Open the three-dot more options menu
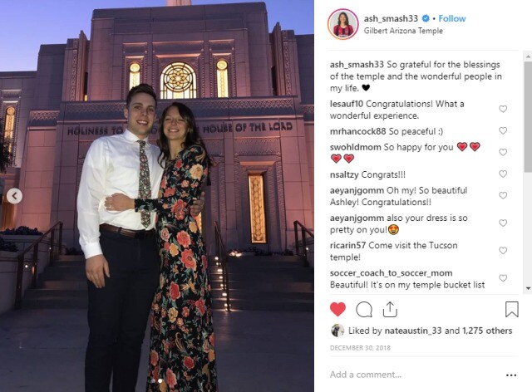The height and width of the screenshot is (392, 532). coord(511,375)
